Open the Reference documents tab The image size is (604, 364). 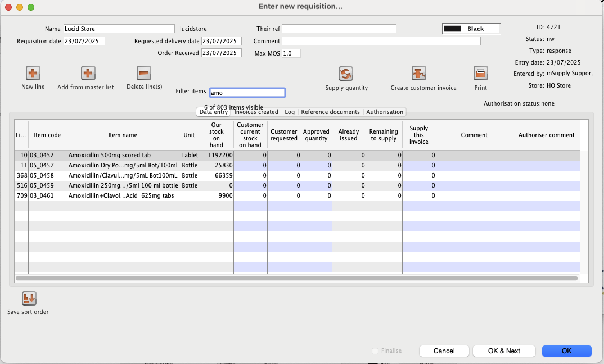click(x=330, y=112)
